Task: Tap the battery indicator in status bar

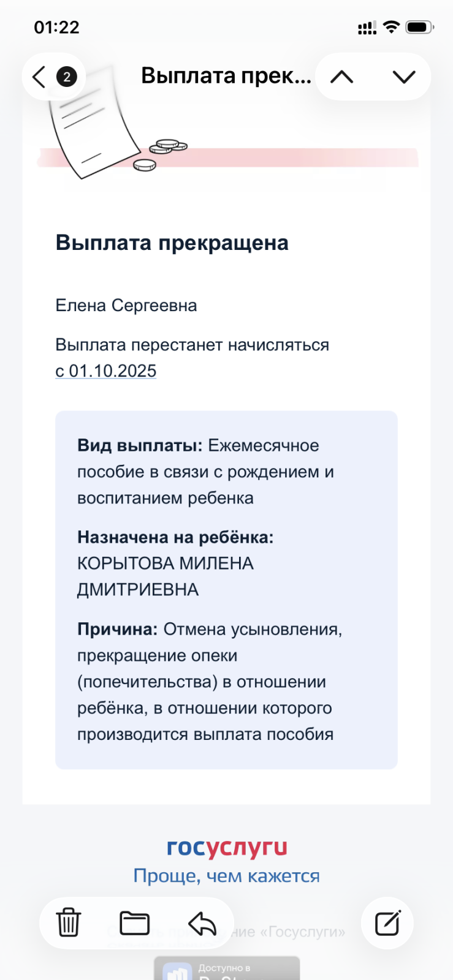Action: pos(420,27)
